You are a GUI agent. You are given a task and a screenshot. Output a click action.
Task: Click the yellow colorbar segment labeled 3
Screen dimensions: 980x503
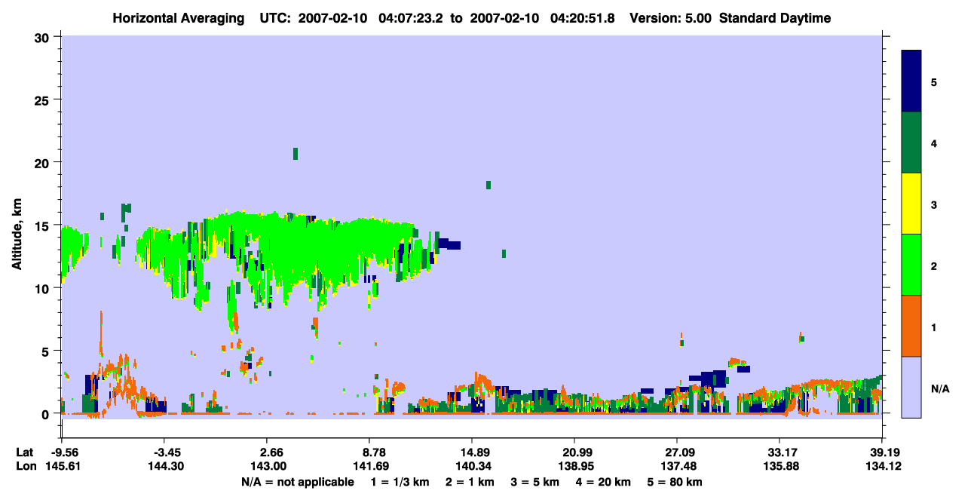911,204
